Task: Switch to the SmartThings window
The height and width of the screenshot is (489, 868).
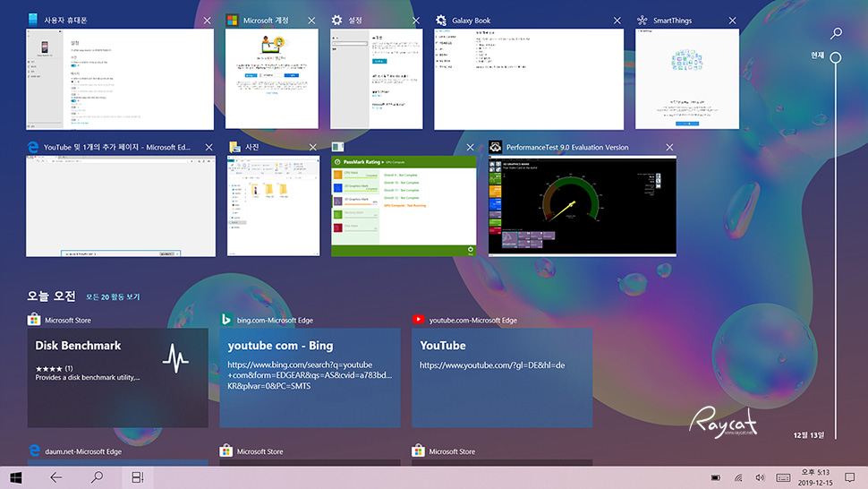Action: click(x=687, y=79)
